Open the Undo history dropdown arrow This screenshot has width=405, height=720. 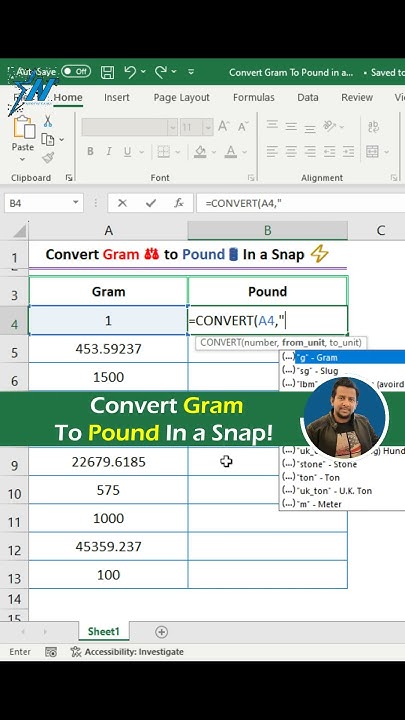coord(143,72)
